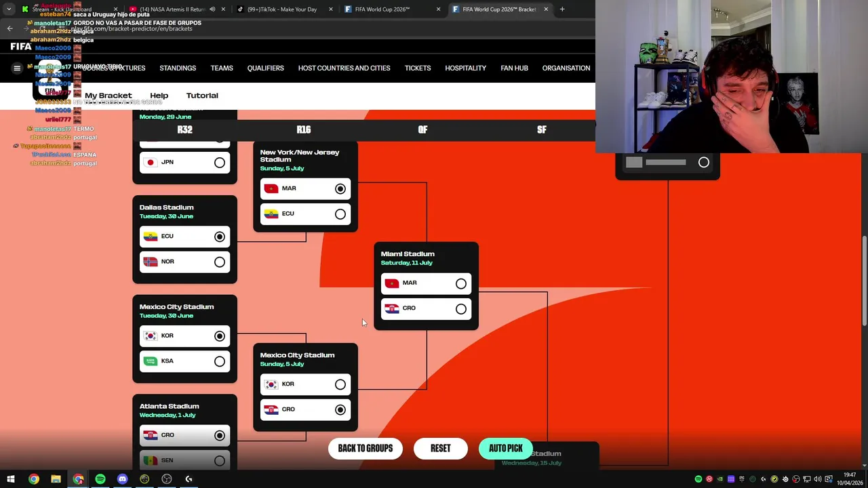Screen dimensions: 868x488
Task: Open Standings menu item
Action: coord(178,68)
